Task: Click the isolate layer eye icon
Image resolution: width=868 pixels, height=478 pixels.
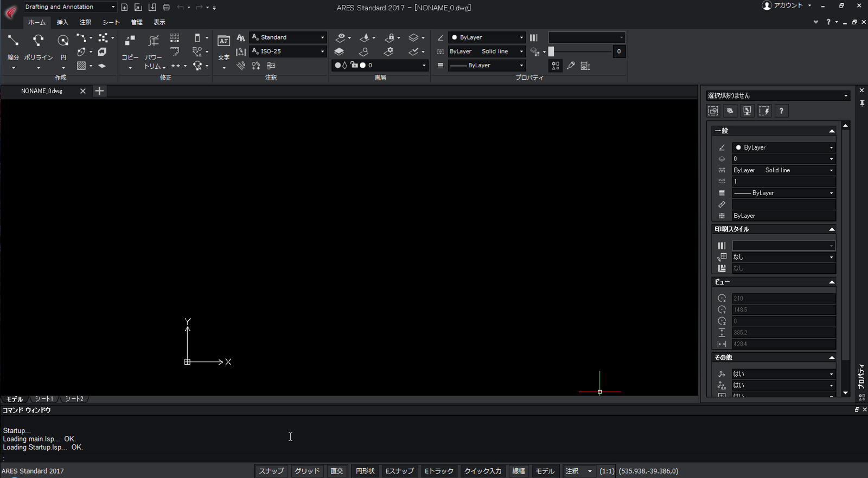Action: pyautogui.click(x=341, y=38)
